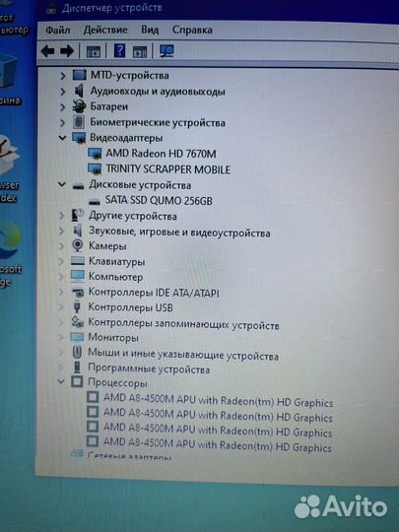Click the speaker icon for Аудиовходы и аудиовыходы
Image resolution: width=399 pixels, height=532 pixels.
click(79, 91)
